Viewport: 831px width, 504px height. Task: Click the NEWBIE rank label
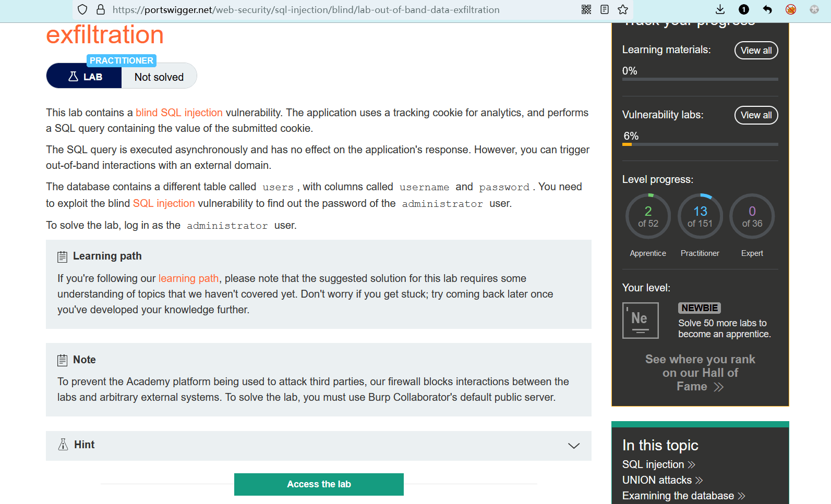click(700, 308)
